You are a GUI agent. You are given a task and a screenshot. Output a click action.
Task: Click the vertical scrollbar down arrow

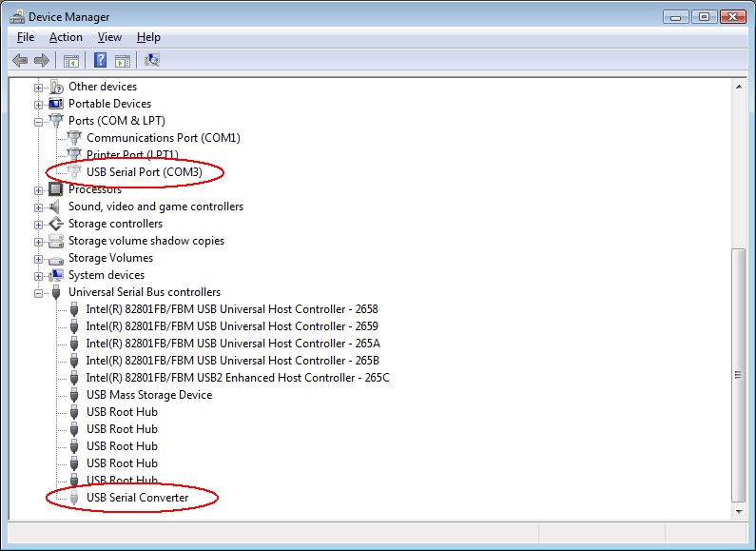tap(738, 509)
